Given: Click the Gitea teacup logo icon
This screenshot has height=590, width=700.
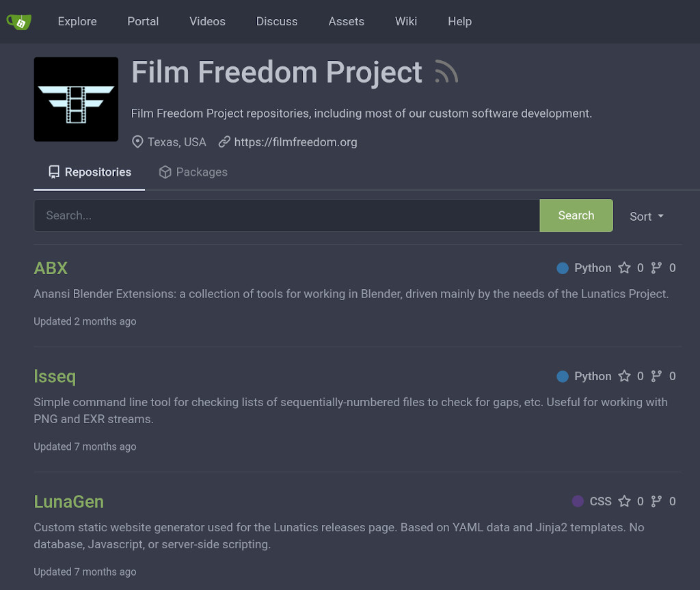Looking at the screenshot, I should (19, 22).
